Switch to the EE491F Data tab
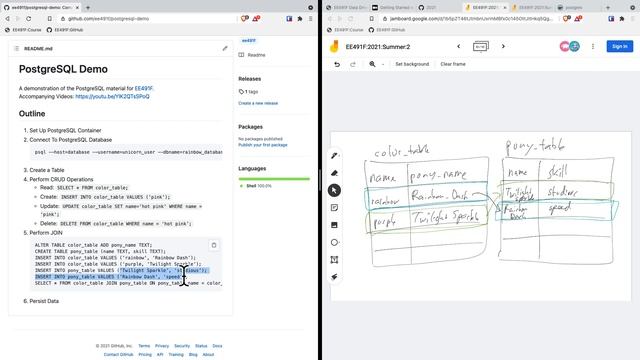The image size is (640, 360). coord(346,7)
